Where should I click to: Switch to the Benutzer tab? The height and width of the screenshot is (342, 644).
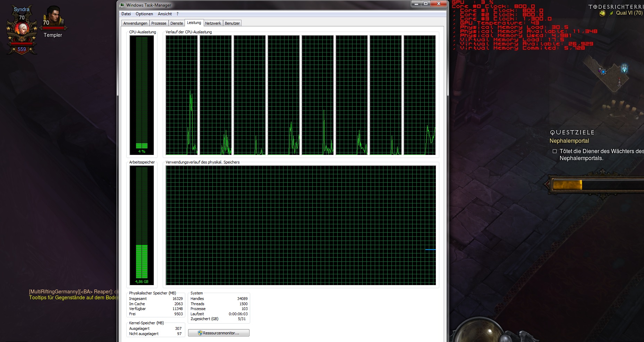pyautogui.click(x=232, y=23)
